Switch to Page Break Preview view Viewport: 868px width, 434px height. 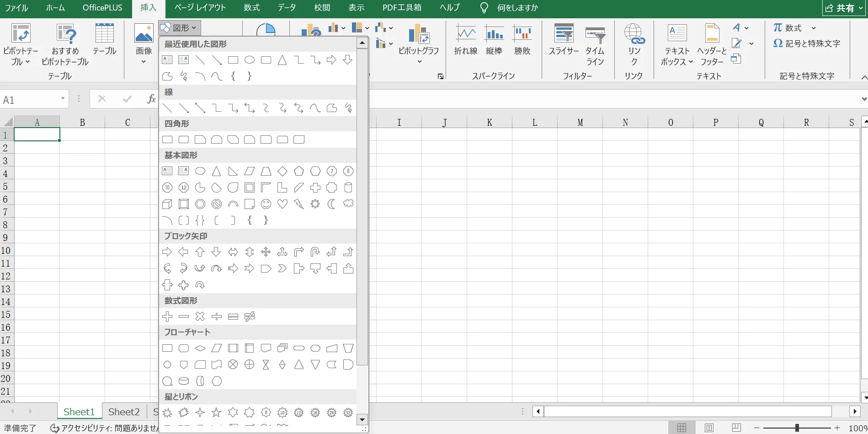tap(736, 428)
